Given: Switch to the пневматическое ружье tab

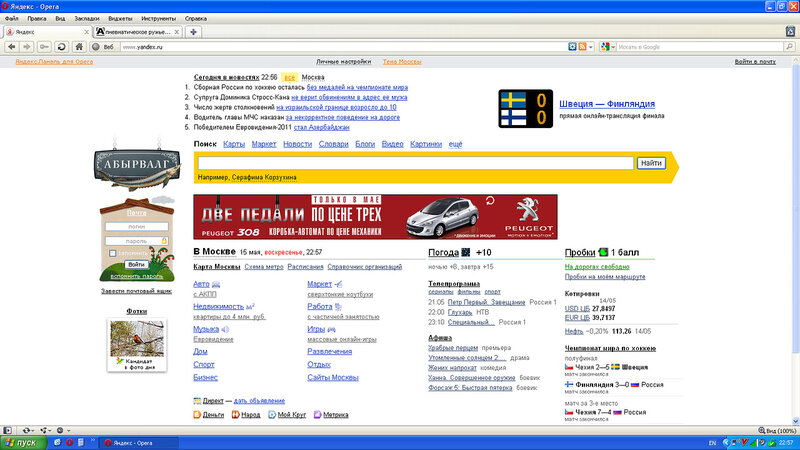Looking at the screenshot, I should 137,32.
